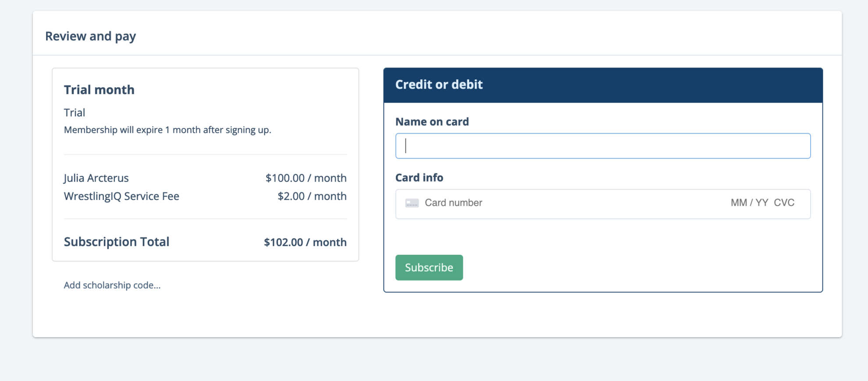Click the MM / YY expiry field
The height and width of the screenshot is (381, 868).
tap(747, 203)
